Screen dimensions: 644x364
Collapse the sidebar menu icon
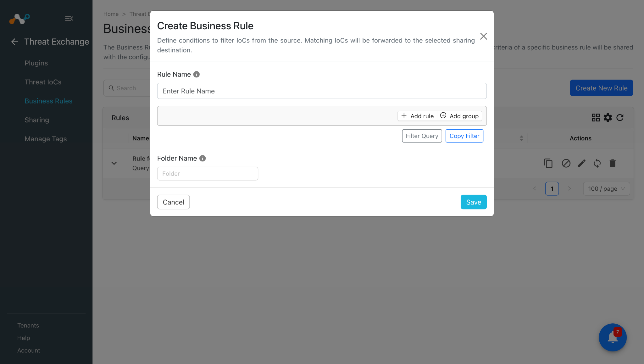click(x=69, y=19)
